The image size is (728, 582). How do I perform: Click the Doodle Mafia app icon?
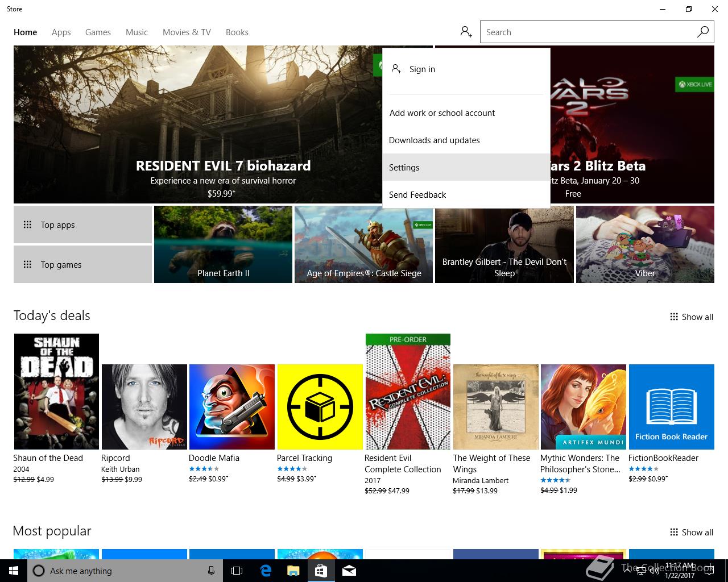click(x=231, y=407)
